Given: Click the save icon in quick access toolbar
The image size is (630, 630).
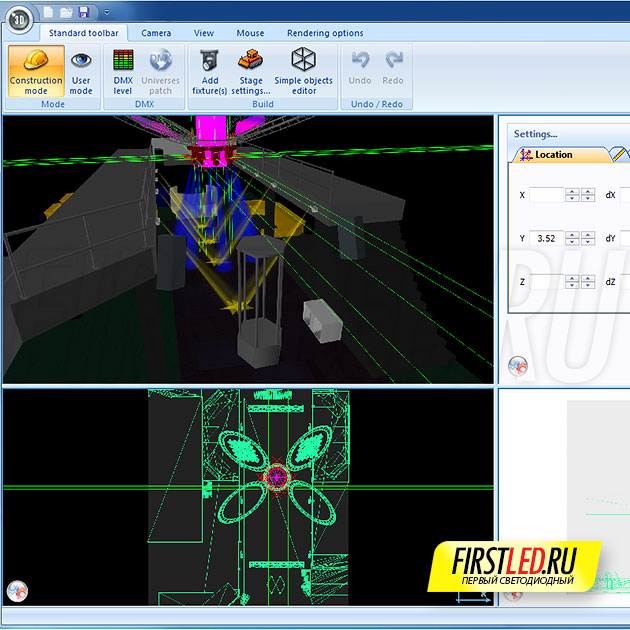Looking at the screenshot, I should click(x=83, y=12).
